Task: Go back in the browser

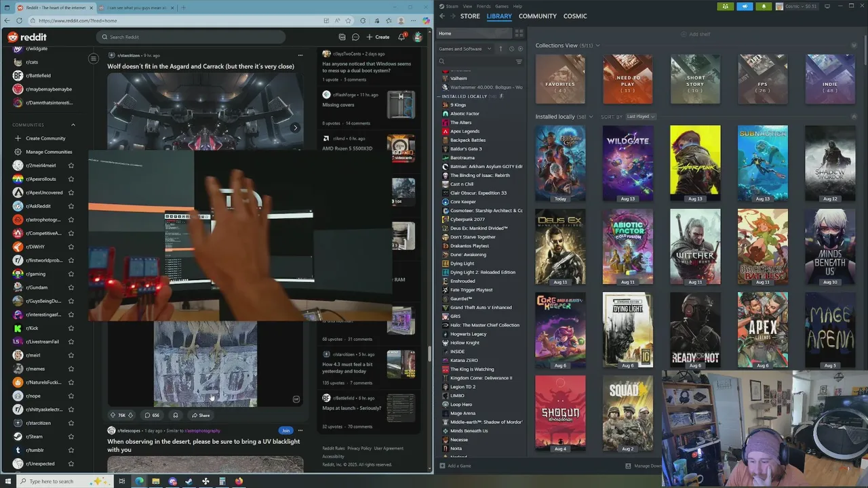Action: click(x=7, y=21)
